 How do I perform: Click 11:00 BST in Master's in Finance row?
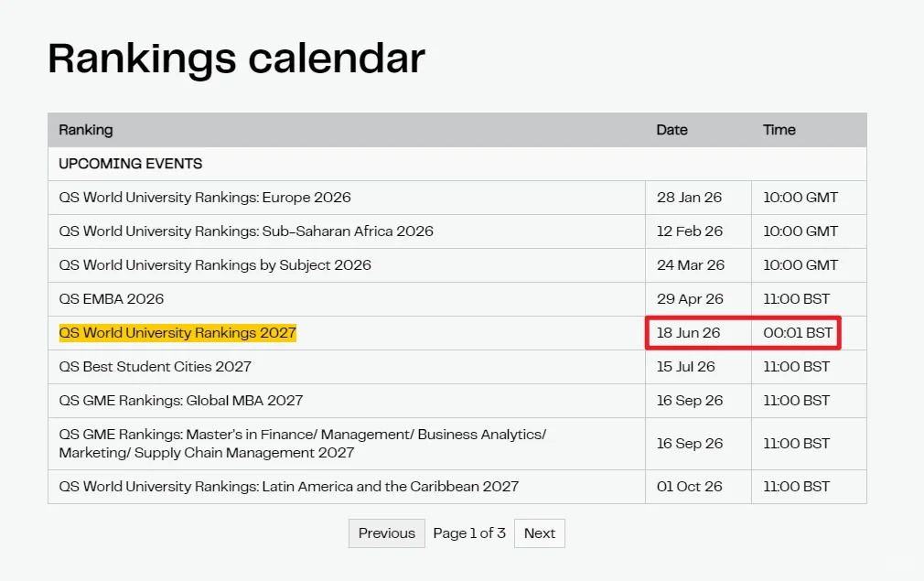796,444
